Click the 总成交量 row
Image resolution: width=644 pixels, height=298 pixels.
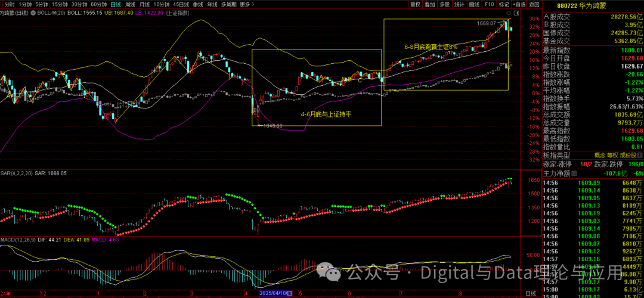(x=593, y=122)
